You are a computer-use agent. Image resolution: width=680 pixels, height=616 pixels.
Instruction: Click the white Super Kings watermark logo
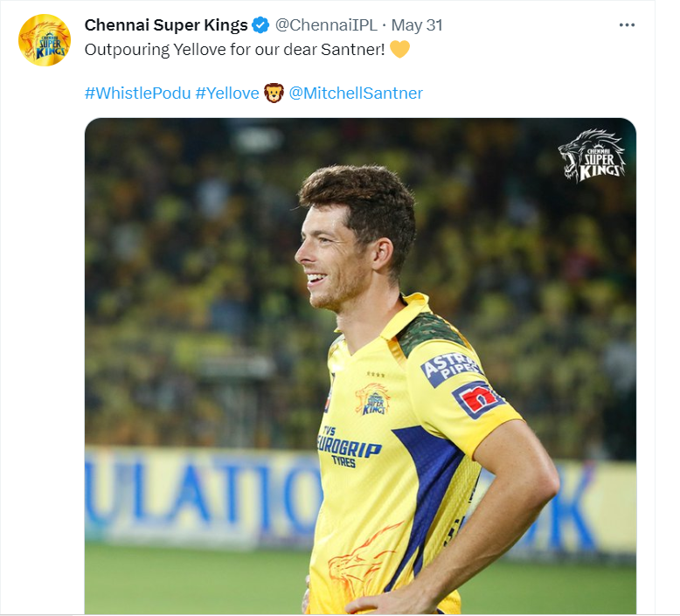592,156
